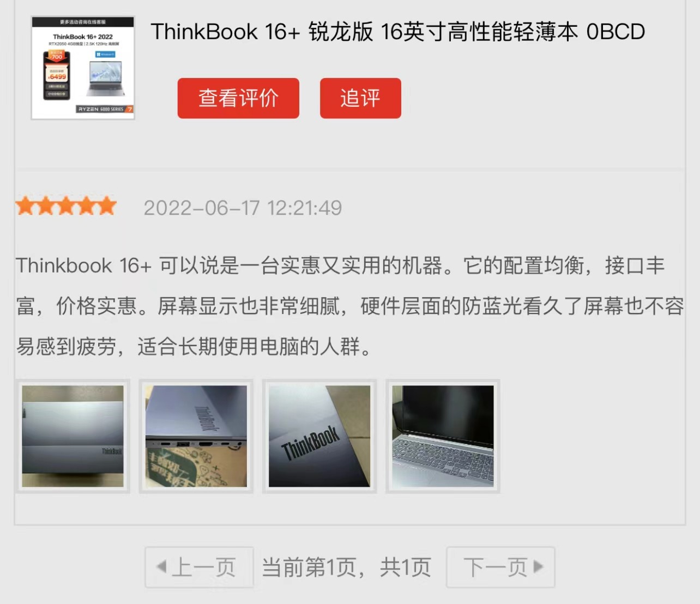Viewport: 700px width, 604px height.
Task: Open the ThinkBook 16+ product thumbnail image
Action: click(83, 68)
